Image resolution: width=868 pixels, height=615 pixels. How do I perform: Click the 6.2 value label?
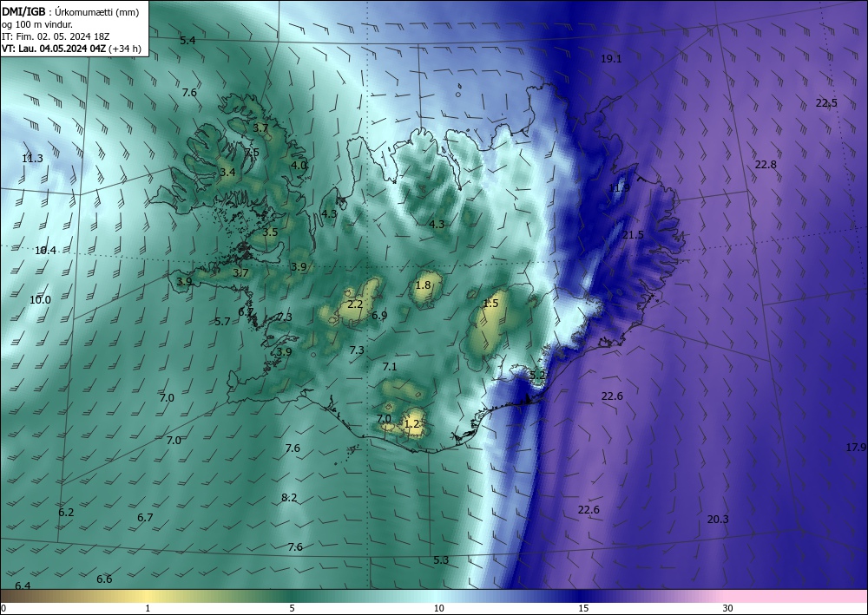tap(66, 512)
